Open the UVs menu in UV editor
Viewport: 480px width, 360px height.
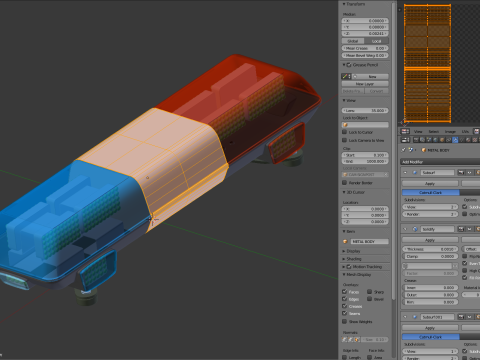click(x=465, y=131)
